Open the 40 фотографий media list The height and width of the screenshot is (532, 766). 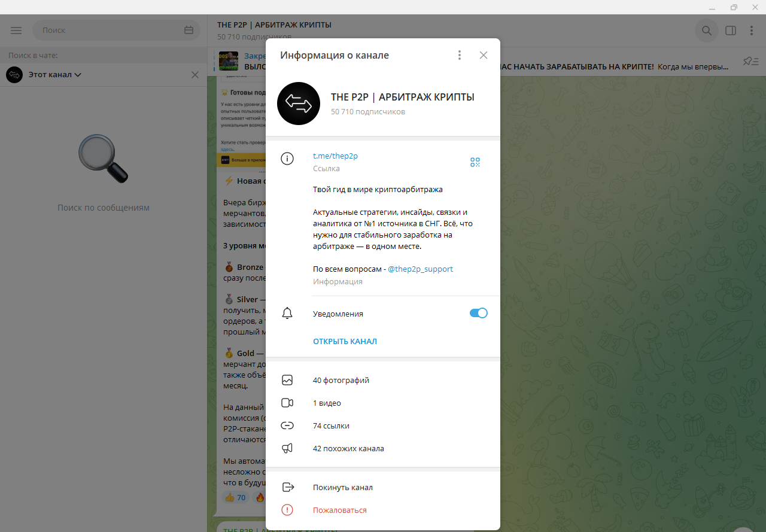[383, 380]
